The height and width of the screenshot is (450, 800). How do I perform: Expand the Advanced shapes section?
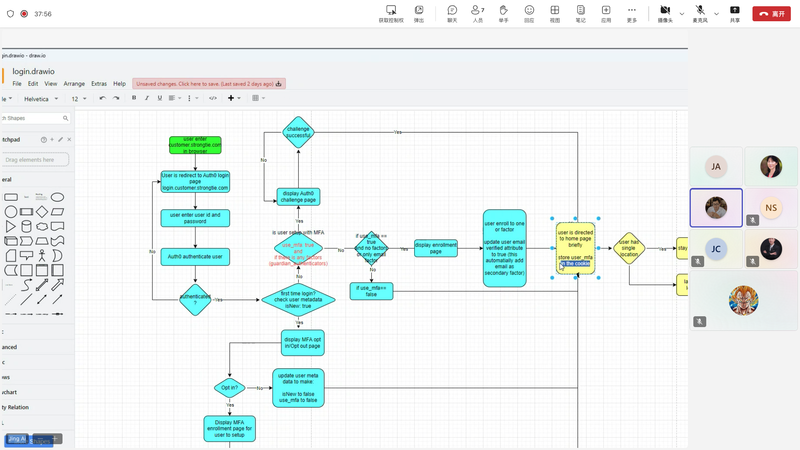tap(9, 347)
